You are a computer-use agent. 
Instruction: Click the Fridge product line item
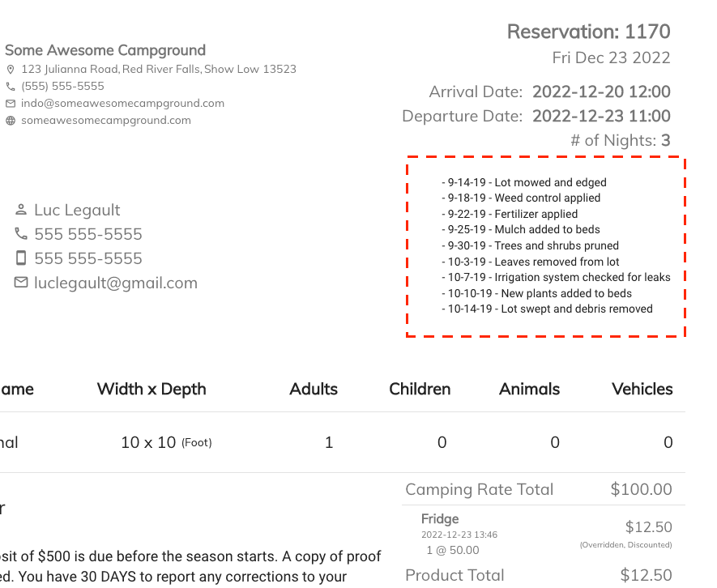(440, 519)
